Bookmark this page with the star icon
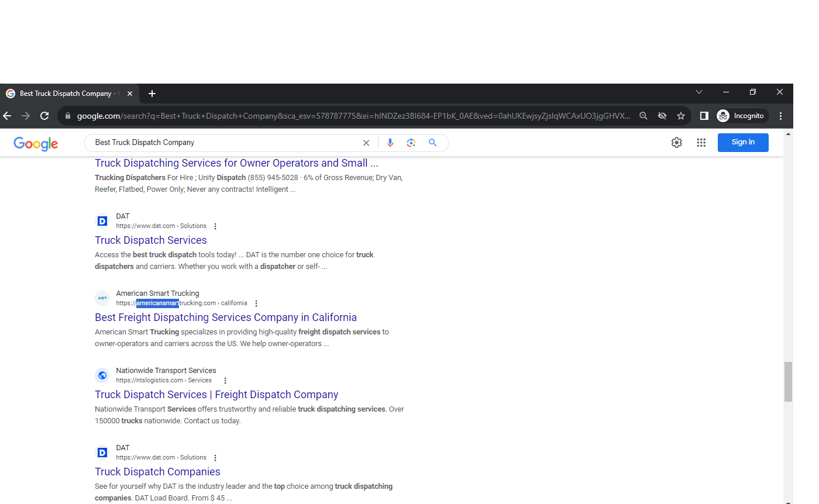The height and width of the screenshot is (504, 819). [x=681, y=116]
